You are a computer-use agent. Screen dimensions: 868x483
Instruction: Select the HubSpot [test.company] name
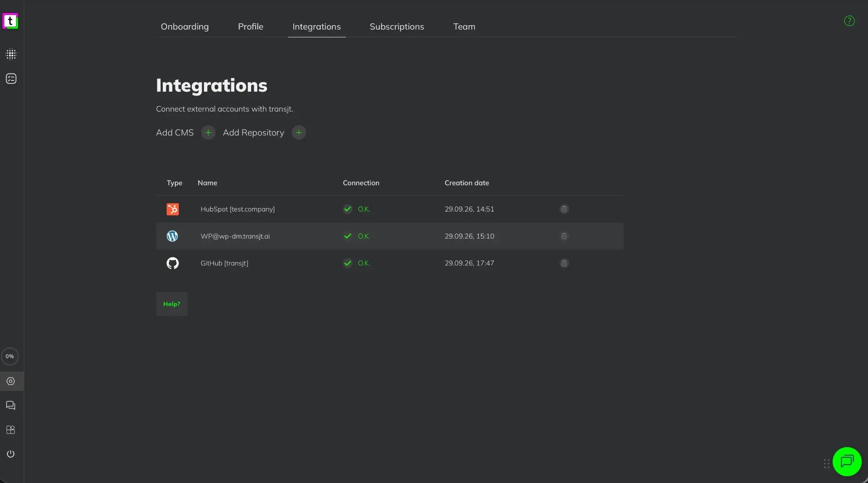tap(237, 209)
